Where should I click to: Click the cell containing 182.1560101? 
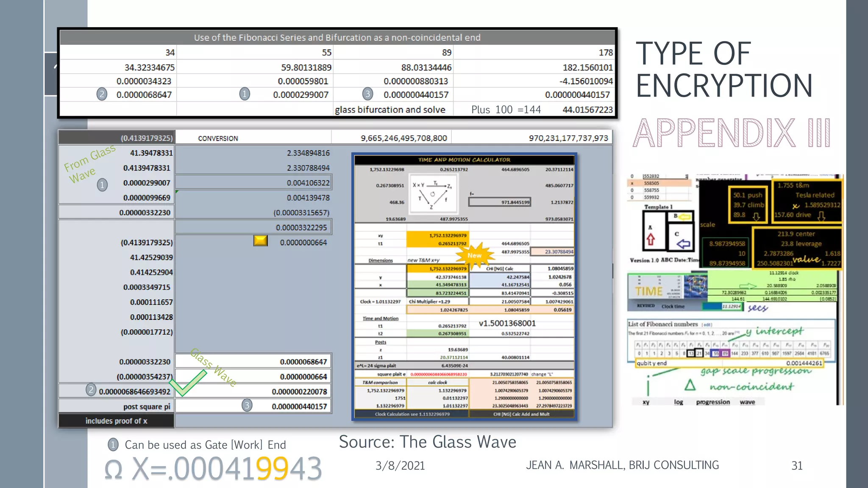coord(534,67)
